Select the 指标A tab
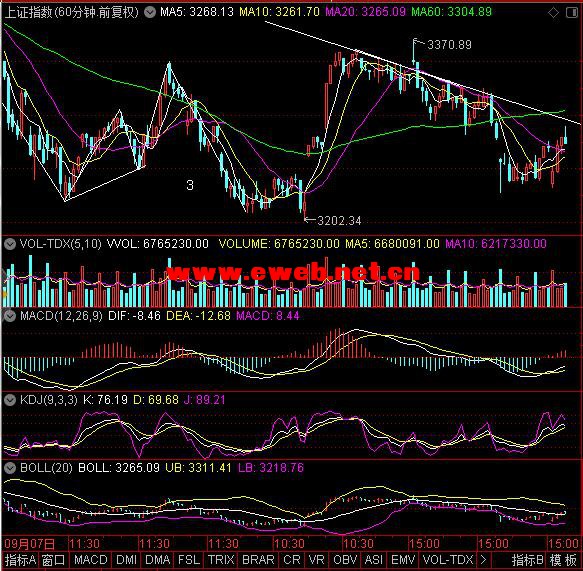This screenshot has width=583, height=571. [x=20, y=560]
